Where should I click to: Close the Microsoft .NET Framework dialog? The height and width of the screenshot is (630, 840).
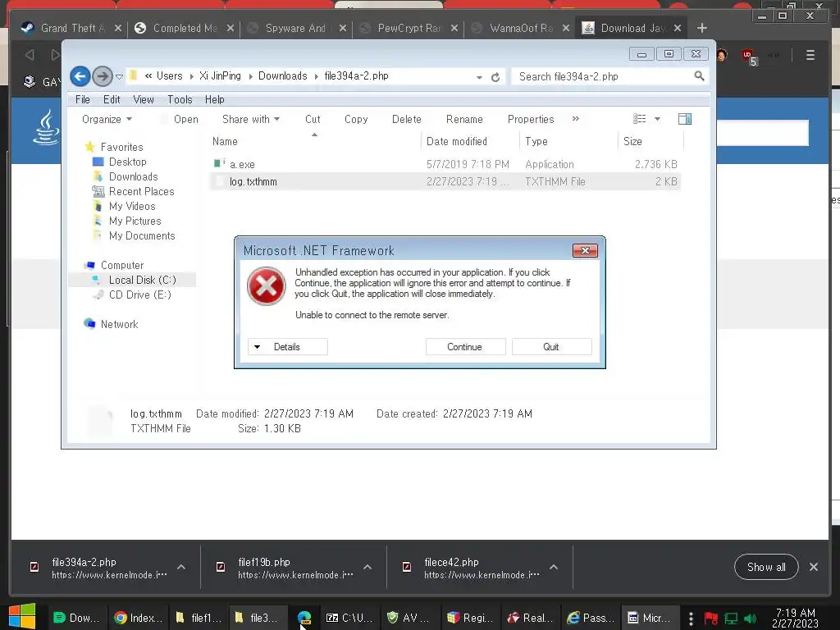[x=585, y=251]
